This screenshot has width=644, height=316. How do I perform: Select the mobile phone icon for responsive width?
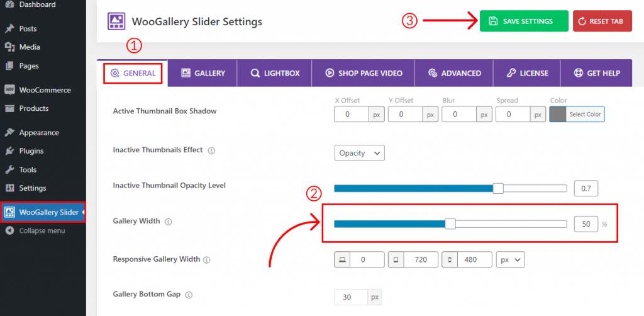[450, 260]
